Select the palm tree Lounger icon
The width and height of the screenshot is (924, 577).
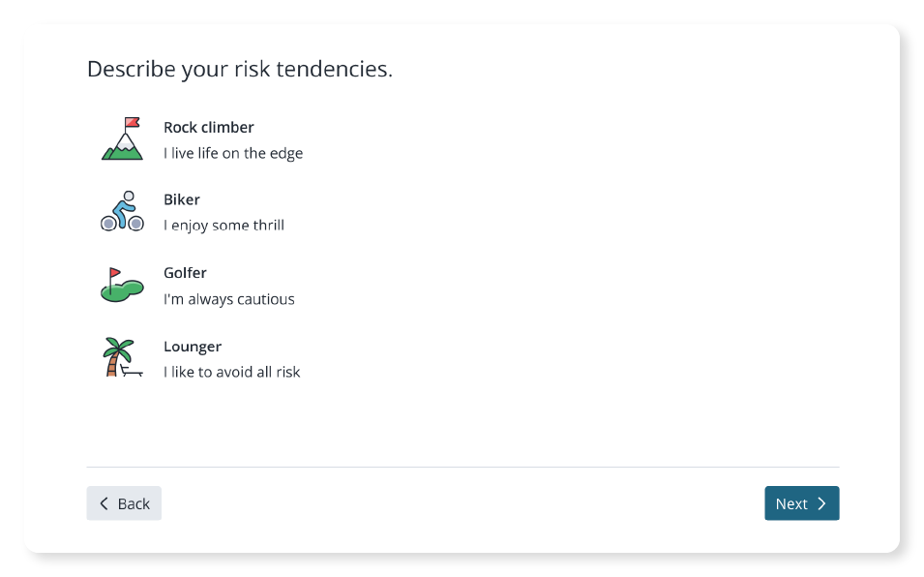(x=122, y=357)
